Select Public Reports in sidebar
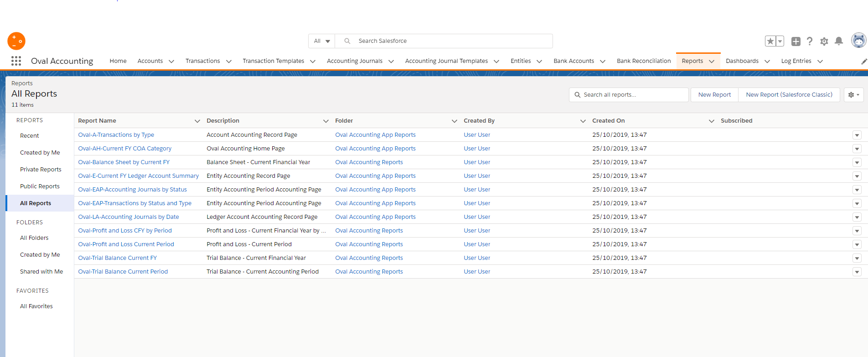The width and height of the screenshot is (868, 357). 40,186
